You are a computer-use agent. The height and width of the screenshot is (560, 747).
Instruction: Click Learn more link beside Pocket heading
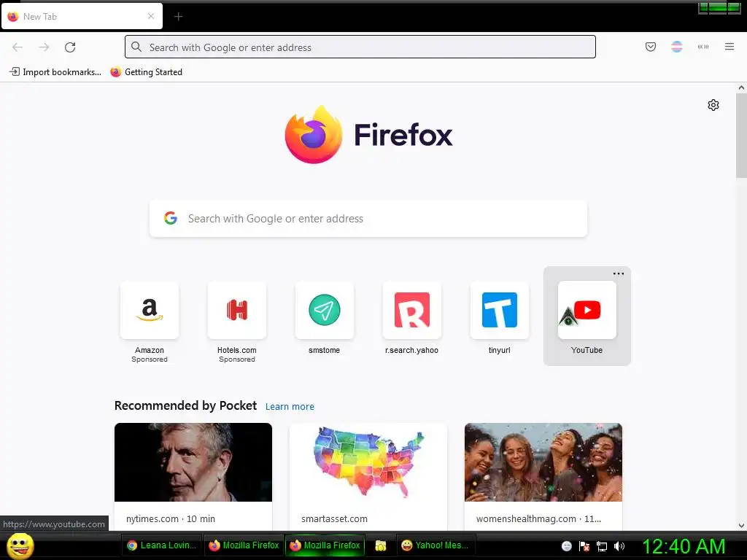tap(290, 406)
